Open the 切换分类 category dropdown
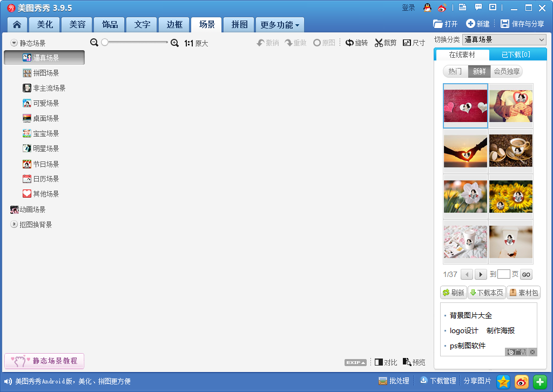Viewport: 553px width, 392px height. tap(504, 40)
